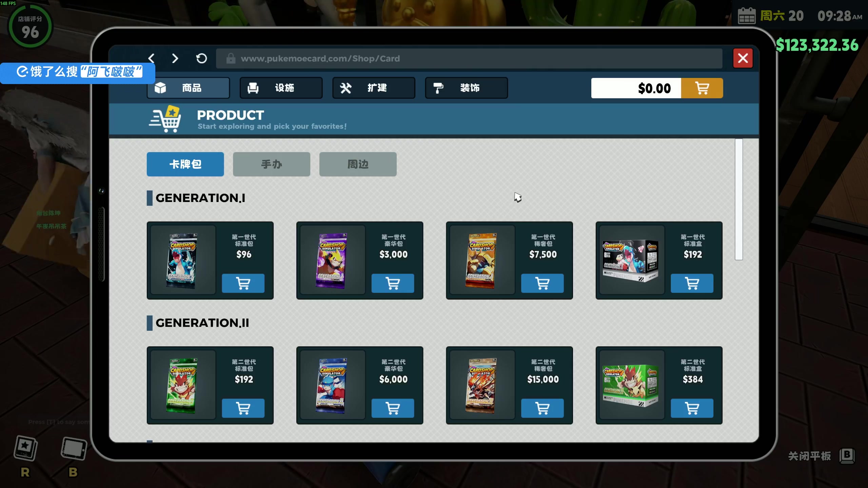Click the PRODUCT shopping cart header icon
The width and height of the screenshot is (868, 488).
pyautogui.click(x=165, y=119)
